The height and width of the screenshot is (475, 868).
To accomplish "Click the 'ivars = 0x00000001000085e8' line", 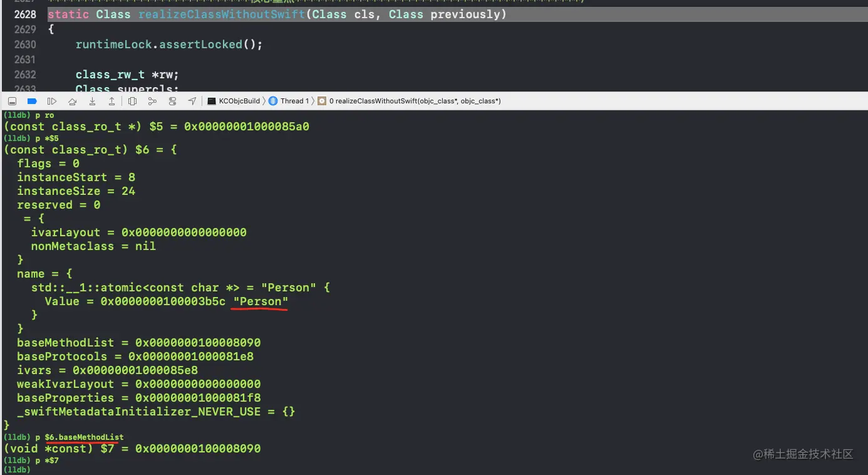I will (107, 370).
